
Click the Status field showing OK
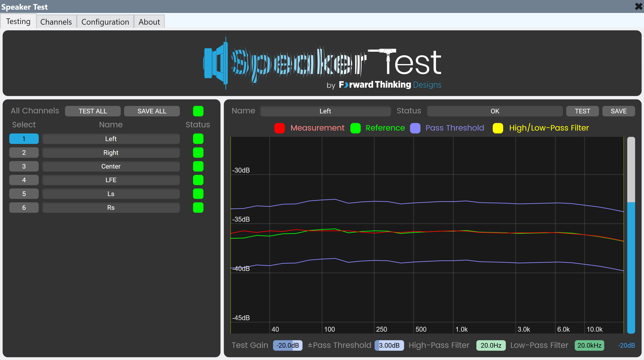(x=495, y=111)
